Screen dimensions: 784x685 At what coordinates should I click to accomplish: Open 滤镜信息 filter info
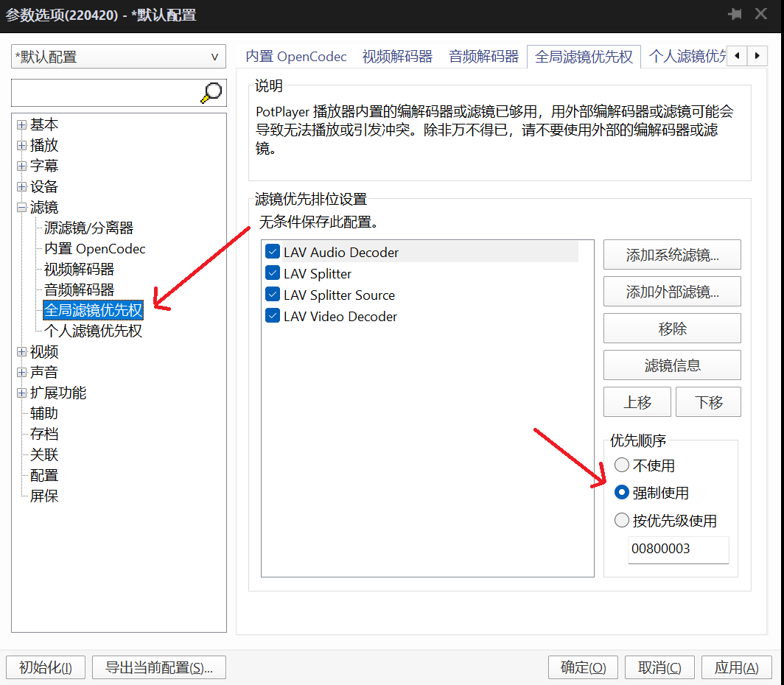(672, 365)
